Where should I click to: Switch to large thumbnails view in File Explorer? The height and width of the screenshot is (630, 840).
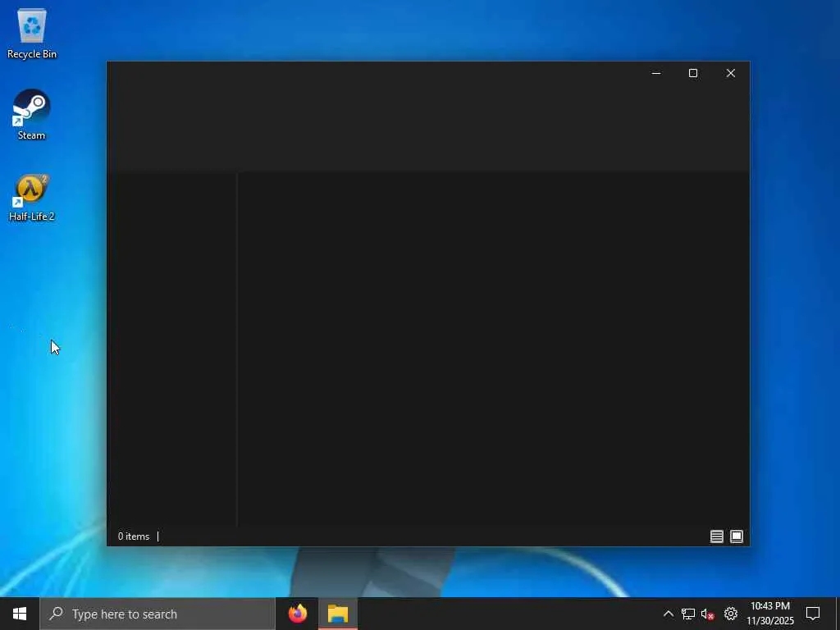coord(737,536)
